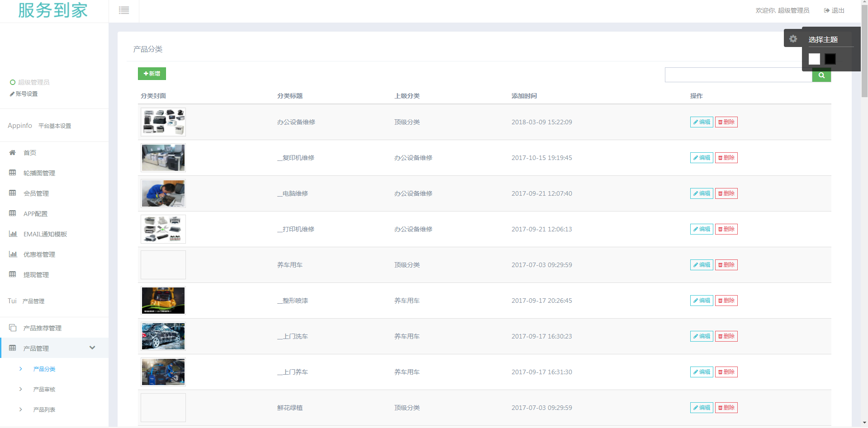Click the chevron beside 产品分类
This screenshot has height=428, width=868.
20,369
